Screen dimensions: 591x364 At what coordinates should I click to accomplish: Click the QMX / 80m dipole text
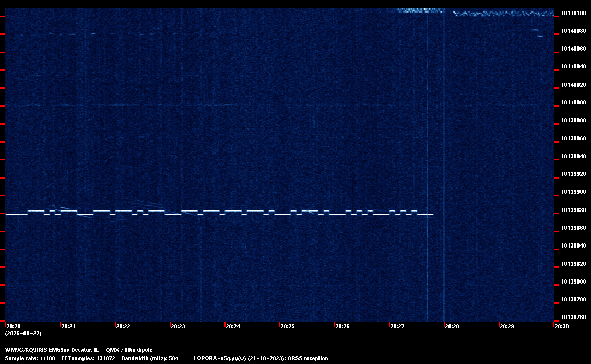[x=129, y=350]
